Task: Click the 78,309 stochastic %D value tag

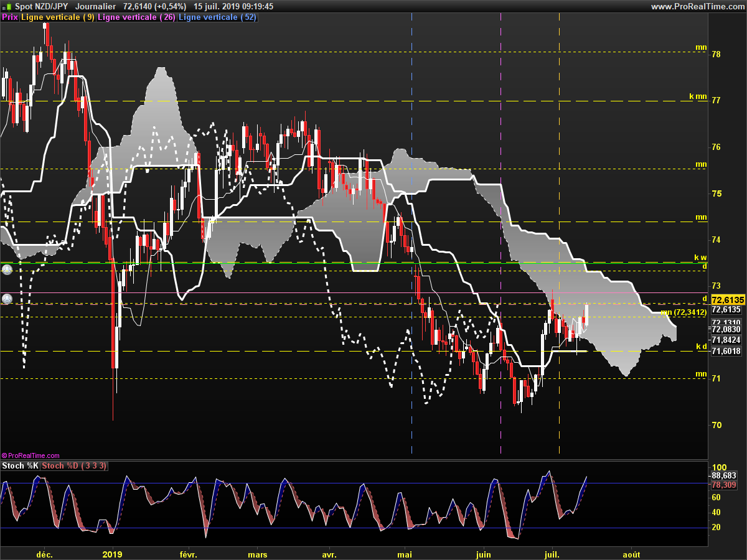Action: pyautogui.click(x=725, y=485)
